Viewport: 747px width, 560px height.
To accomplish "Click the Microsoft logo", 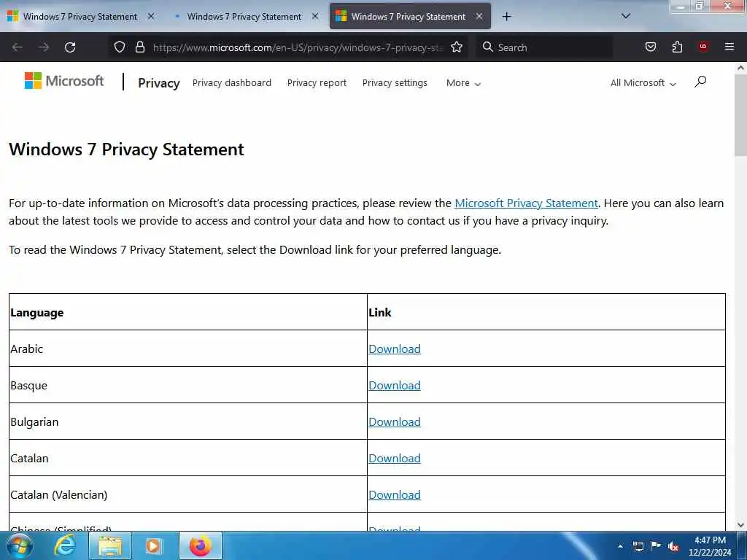I will (x=64, y=81).
